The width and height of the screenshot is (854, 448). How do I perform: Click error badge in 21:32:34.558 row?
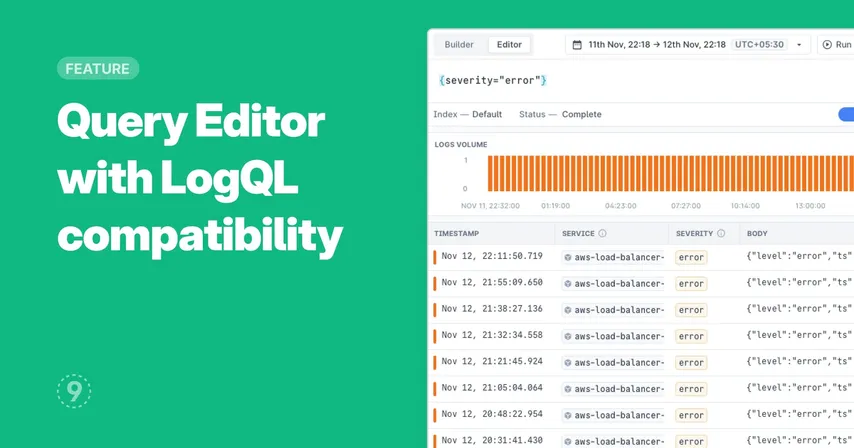691,336
